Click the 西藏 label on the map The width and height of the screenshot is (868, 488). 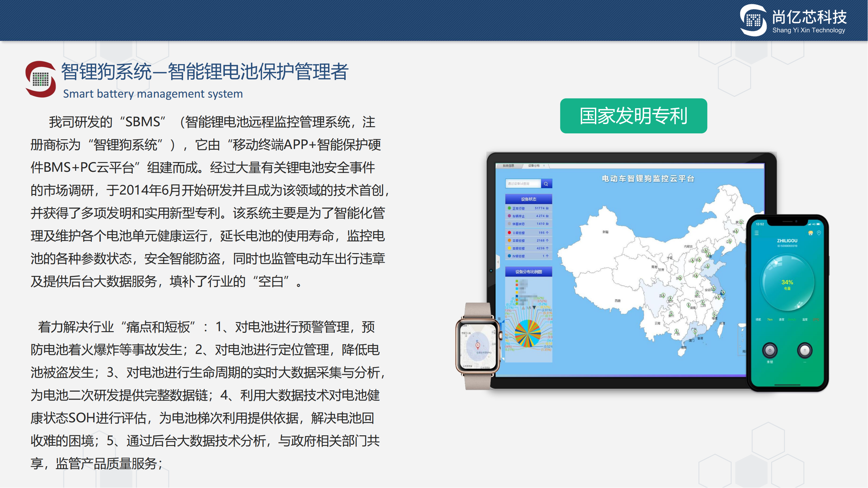[x=617, y=301]
